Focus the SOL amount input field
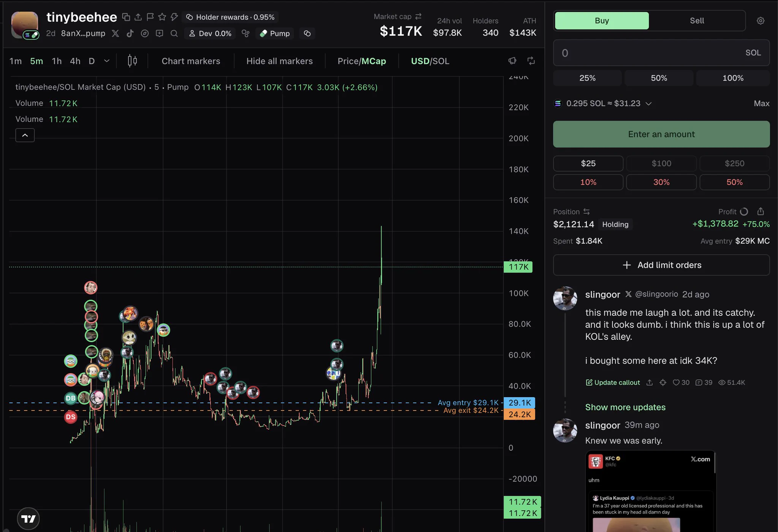Image resolution: width=778 pixels, height=532 pixels. click(661, 53)
